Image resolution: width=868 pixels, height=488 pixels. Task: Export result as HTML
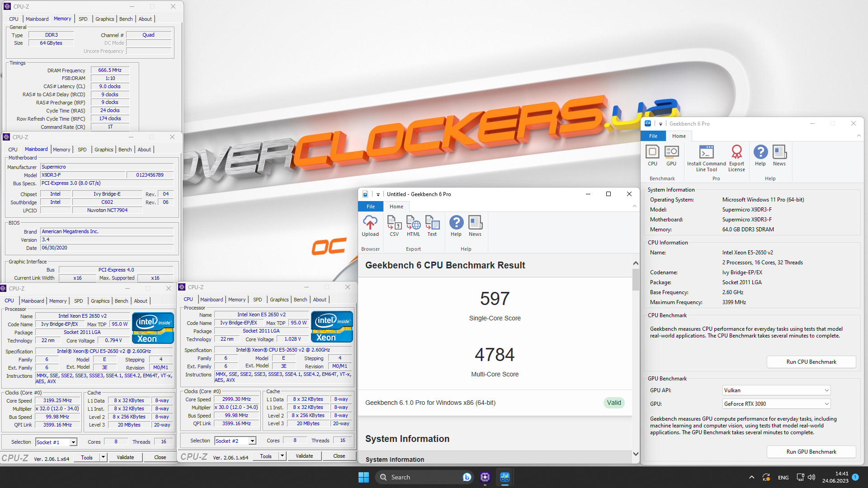[413, 226]
